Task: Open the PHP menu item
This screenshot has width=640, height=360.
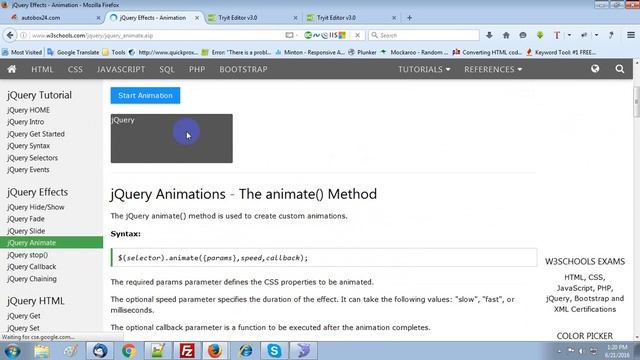Action: tap(197, 69)
